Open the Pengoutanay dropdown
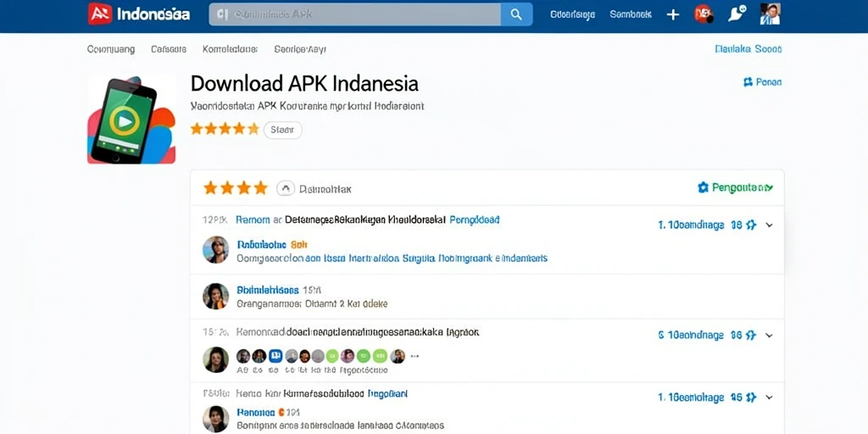 coord(742,187)
